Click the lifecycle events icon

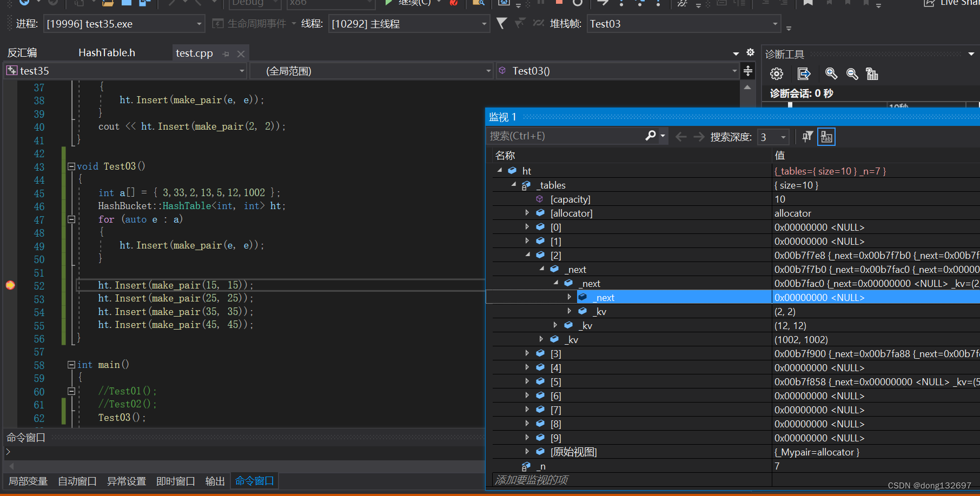(217, 23)
